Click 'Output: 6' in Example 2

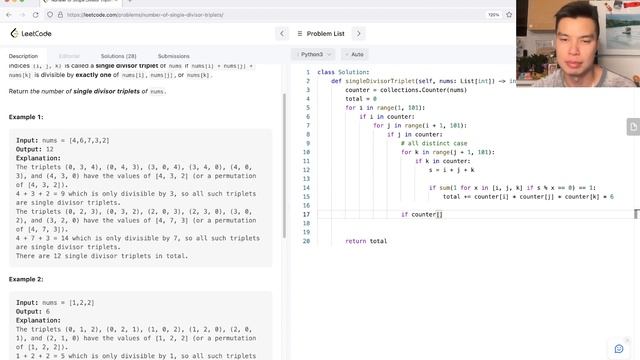pos(33,312)
